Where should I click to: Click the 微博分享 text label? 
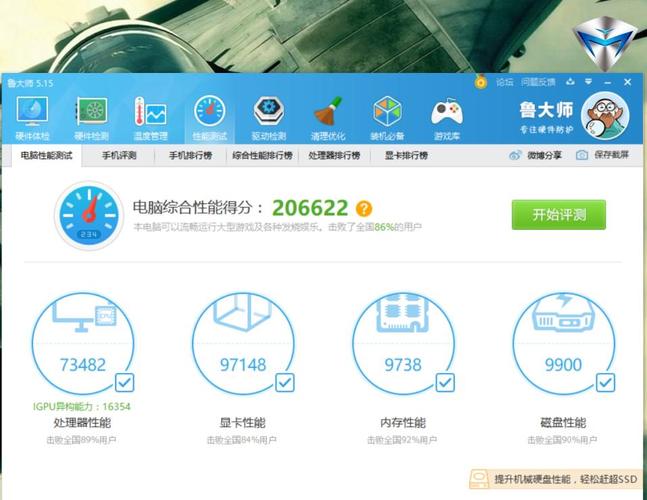click(544, 156)
